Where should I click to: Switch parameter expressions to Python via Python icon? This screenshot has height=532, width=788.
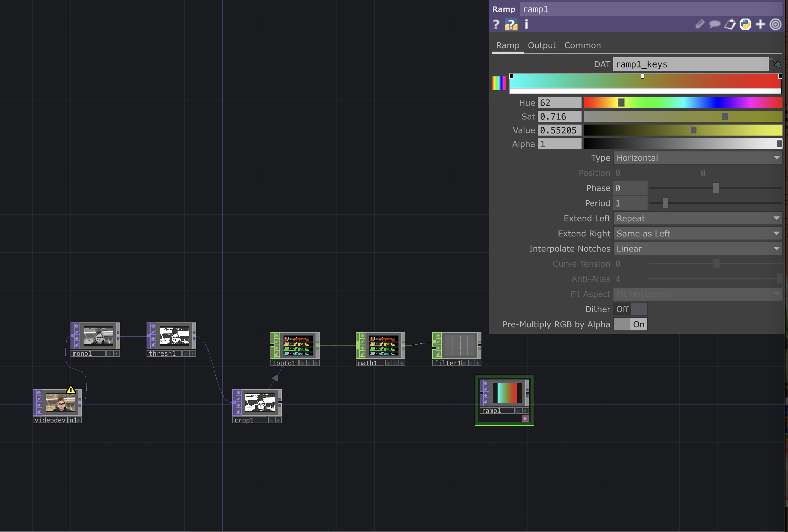745,24
